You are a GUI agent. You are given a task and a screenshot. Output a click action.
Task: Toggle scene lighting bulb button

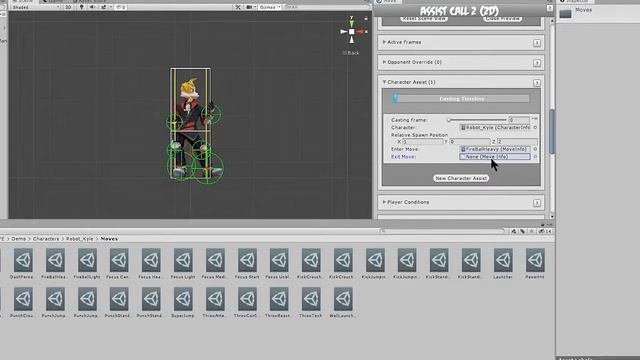(82, 7)
